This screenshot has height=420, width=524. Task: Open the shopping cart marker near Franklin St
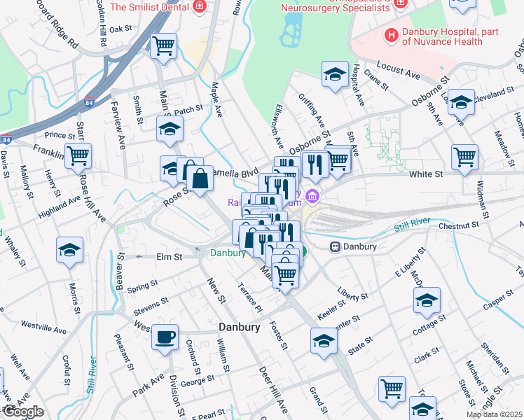pyautogui.click(x=78, y=157)
